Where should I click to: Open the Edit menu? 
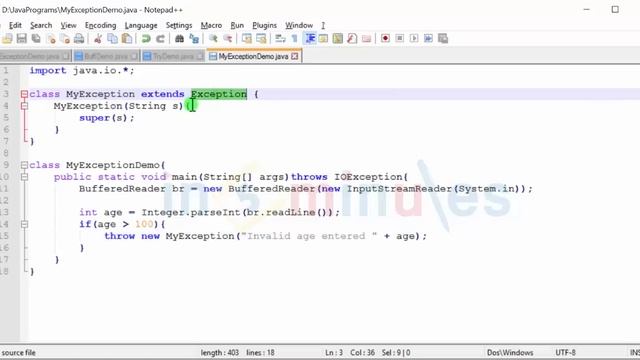(x=15, y=25)
